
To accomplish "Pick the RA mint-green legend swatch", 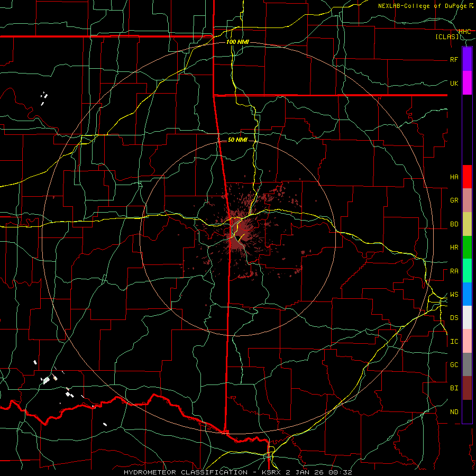I will click(x=467, y=271).
